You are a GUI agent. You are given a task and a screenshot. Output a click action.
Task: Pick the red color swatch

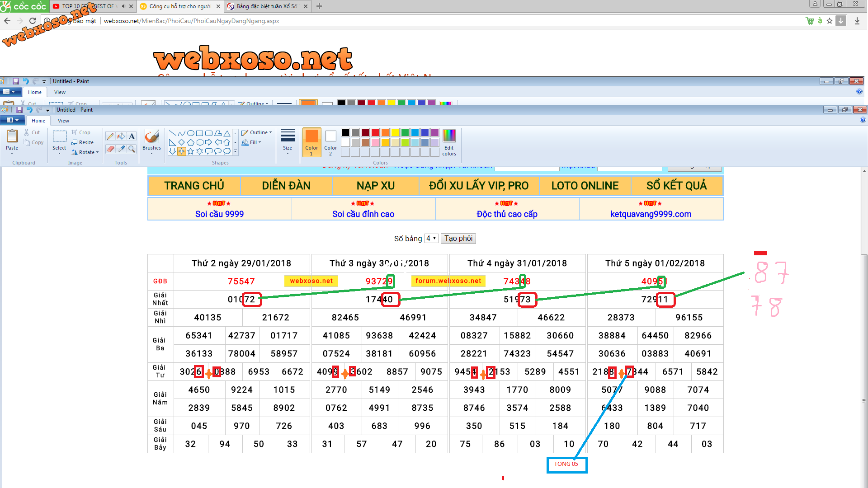[375, 132]
